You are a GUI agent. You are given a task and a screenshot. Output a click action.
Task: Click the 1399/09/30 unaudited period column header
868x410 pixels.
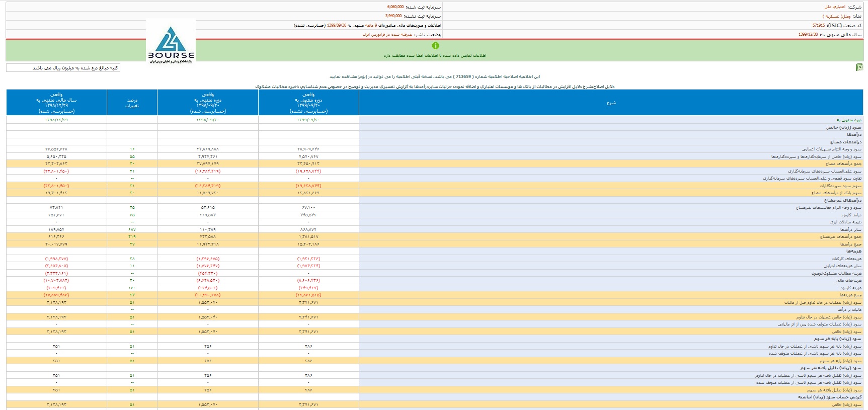pyautogui.click(x=308, y=103)
